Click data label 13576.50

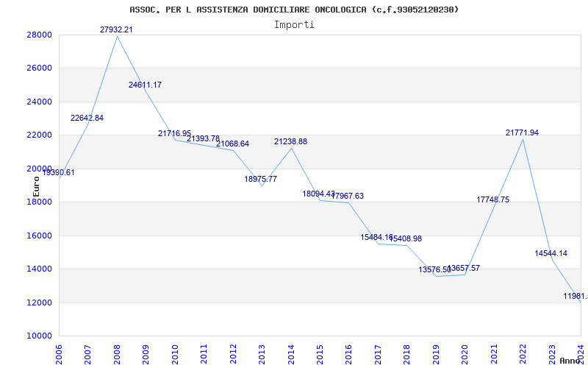435,269
